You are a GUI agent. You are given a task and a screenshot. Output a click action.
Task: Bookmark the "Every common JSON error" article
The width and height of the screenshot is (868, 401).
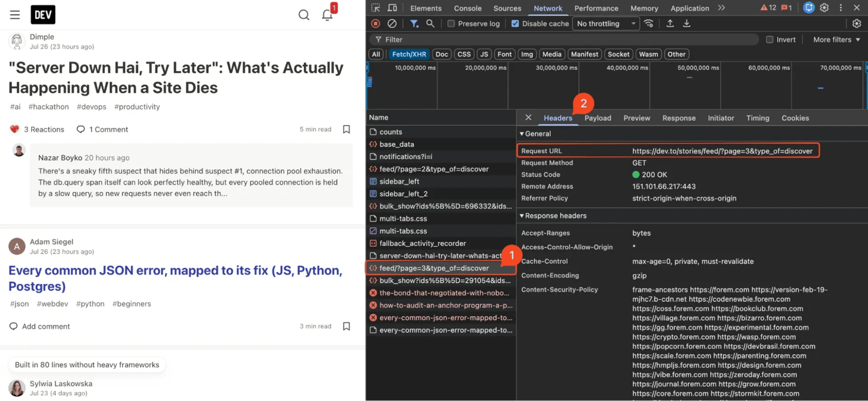(346, 326)
